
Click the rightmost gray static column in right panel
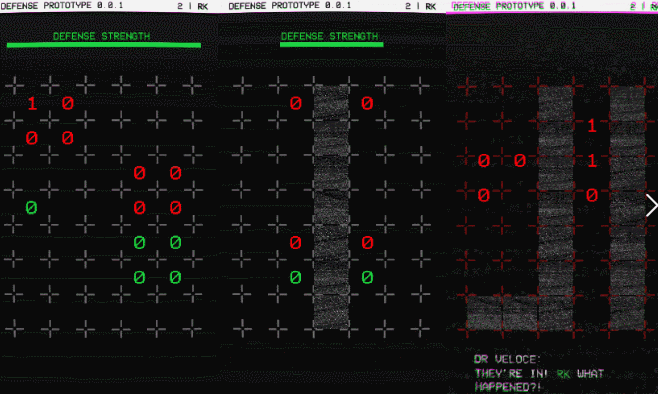coord(627,208)
